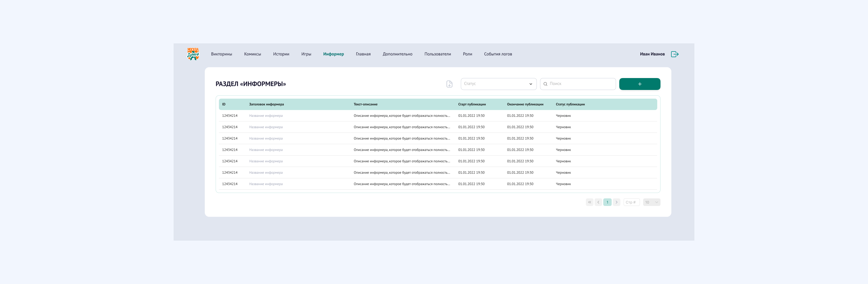
Task: Click the Moscow kids logo icon
Action: pyautogui.click(x=193, y=54)
